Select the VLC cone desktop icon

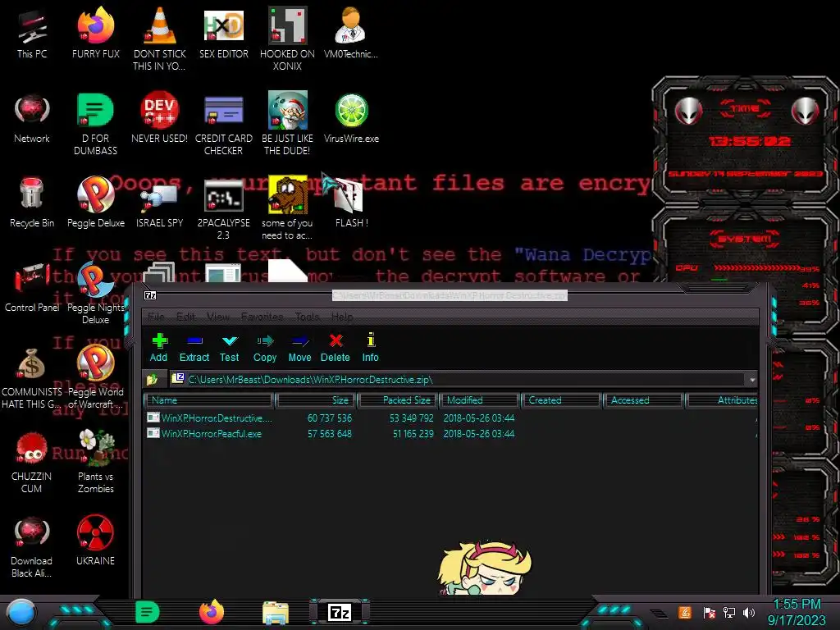click(x=159, y=39)
